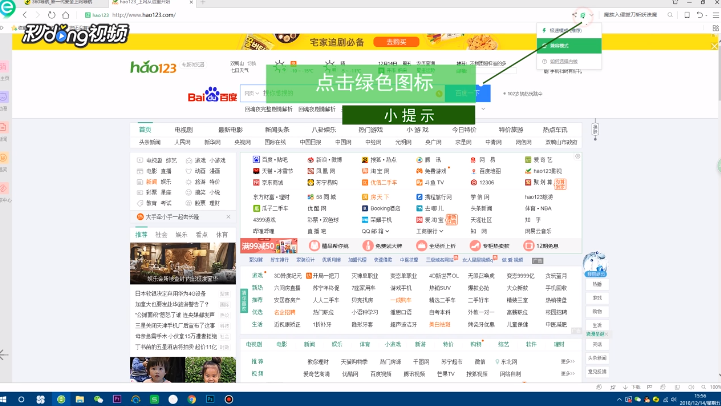Image resolution: width=721 pixels, height=406 pixels.
Task: Open the 新闻头条 navigation tab
Action: pyautogui.click(x=277, y=130)
